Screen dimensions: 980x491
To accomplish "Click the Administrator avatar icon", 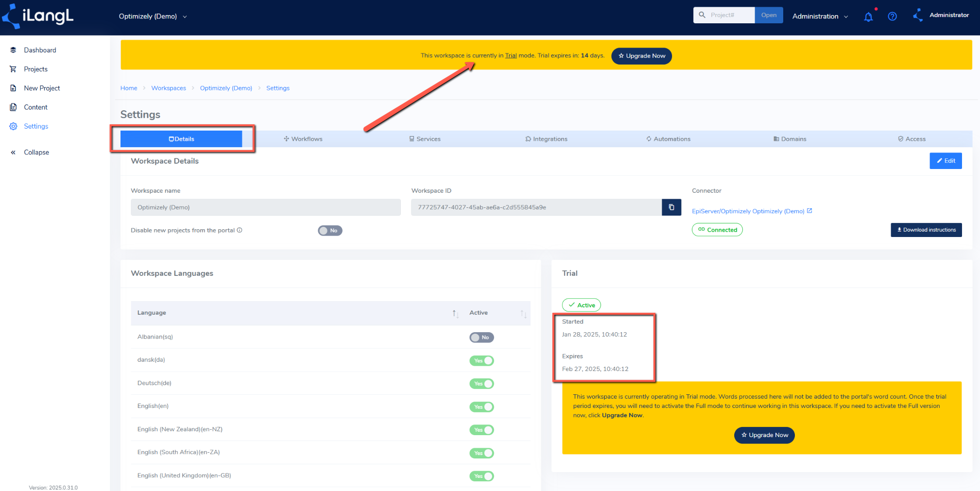I will point(918,16).
